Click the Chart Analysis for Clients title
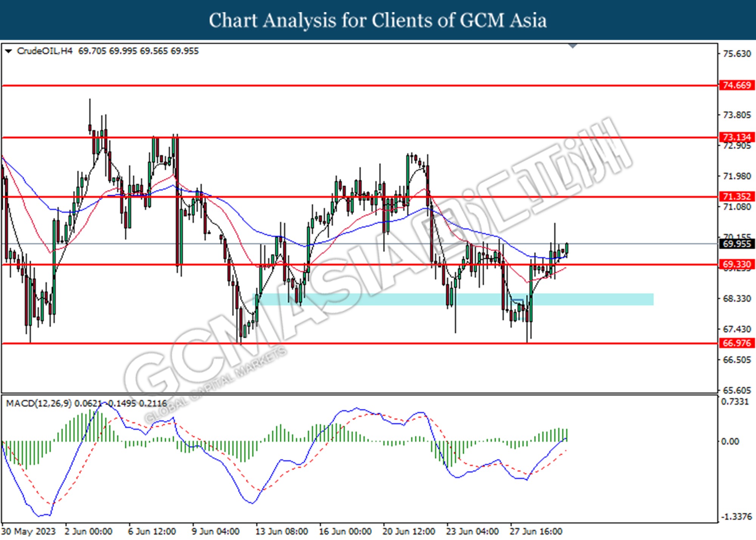 click(378, 20)
